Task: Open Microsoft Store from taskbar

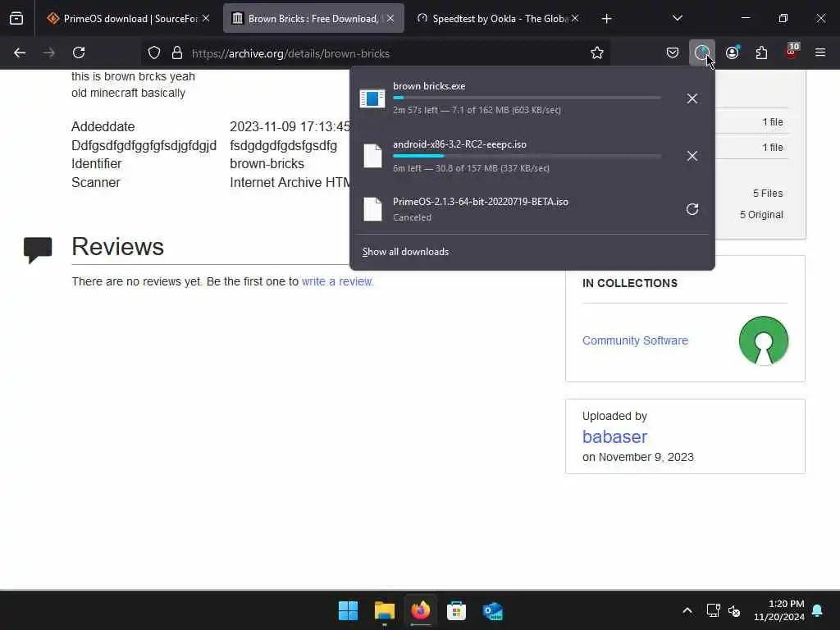Action: click(x=456, y=610)
